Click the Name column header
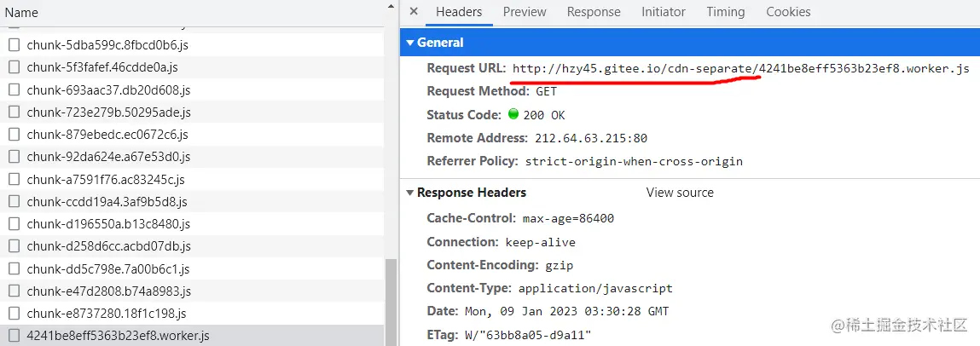980x346 pixels. point(21,13)
